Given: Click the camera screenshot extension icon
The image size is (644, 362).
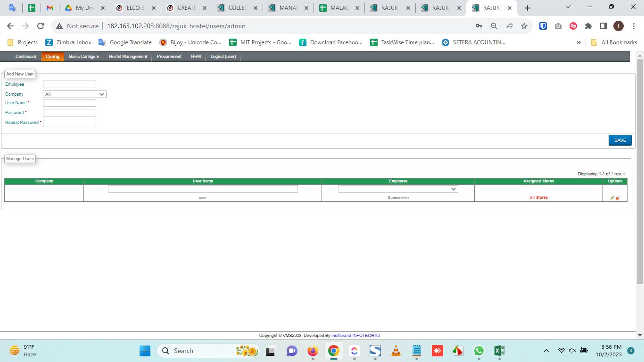Looking at the screenshot, I should (558, 26).
